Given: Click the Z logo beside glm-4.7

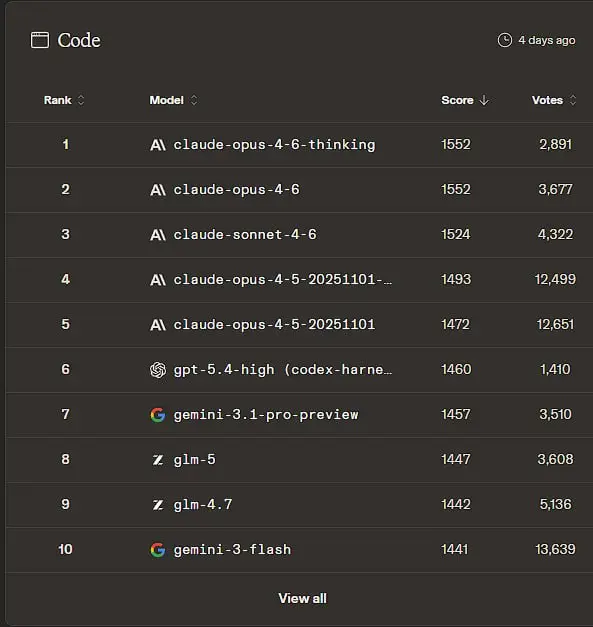Looking at the screenshot, I should coord(158,505).
